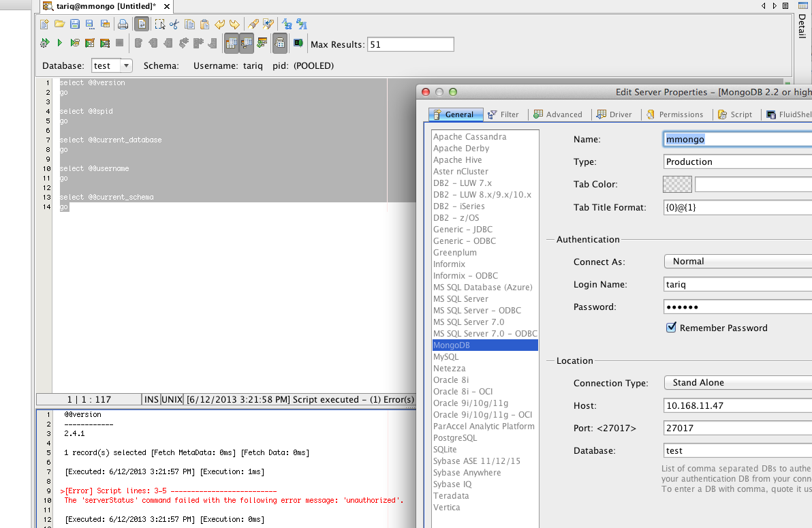Click the Password field
This screenshot has width=812, height=528.
(738, 307)
